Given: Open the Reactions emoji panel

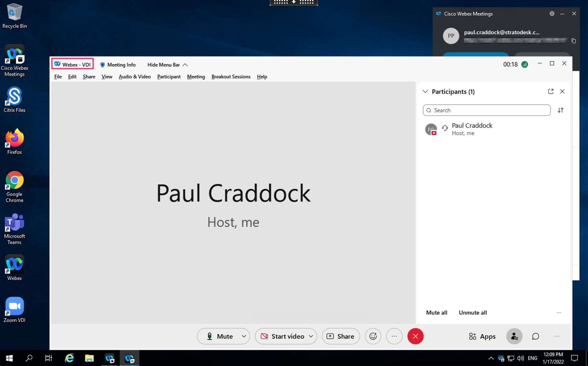Looking at the screenshot, I should [x=373, y=336].
